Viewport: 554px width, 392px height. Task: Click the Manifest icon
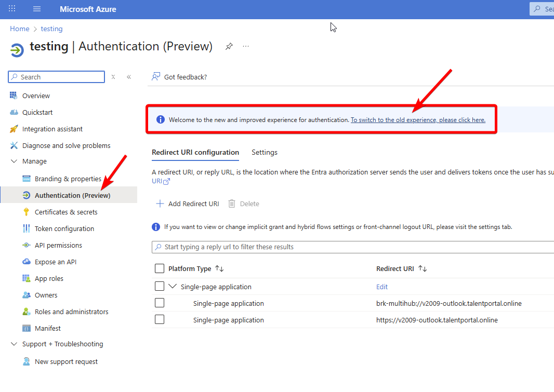coord(27,328)
